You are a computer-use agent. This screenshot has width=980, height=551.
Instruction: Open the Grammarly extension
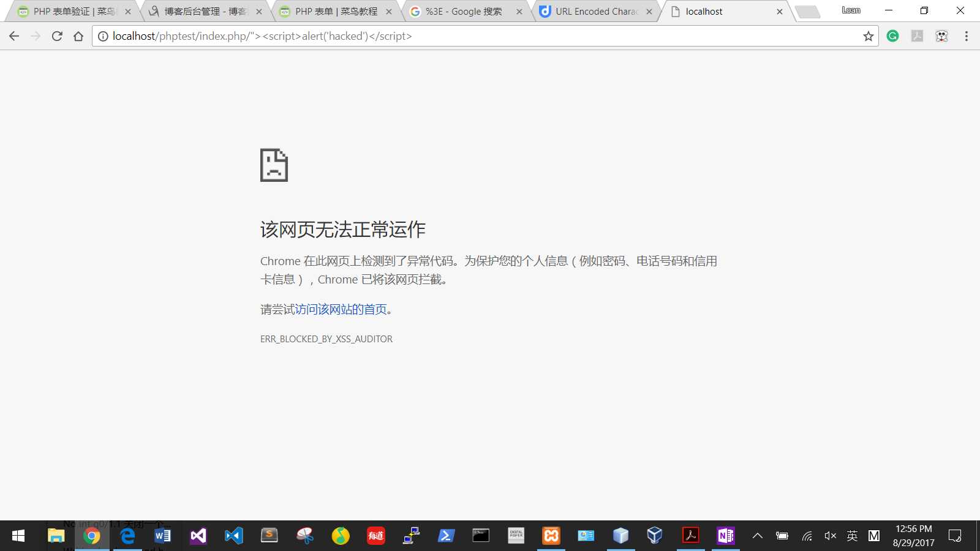[x=892, y=36]
